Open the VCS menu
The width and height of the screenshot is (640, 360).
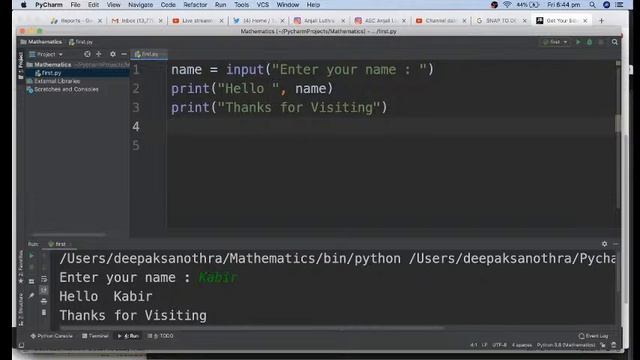262,5
